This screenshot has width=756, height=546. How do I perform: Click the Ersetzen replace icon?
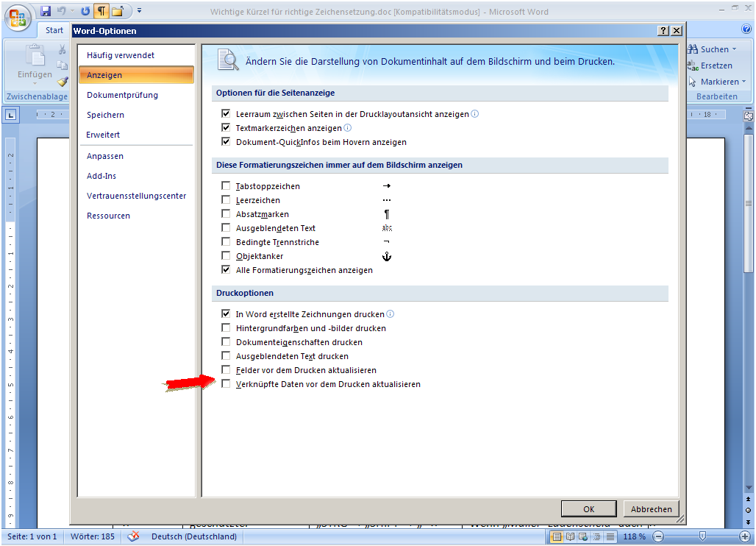tap(693, 65)
